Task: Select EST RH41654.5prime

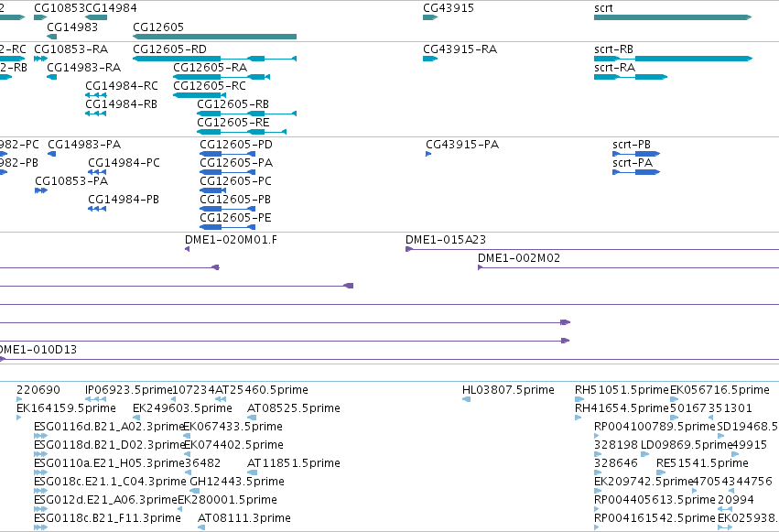Action: pyautogui.click(x=578, y=418)
